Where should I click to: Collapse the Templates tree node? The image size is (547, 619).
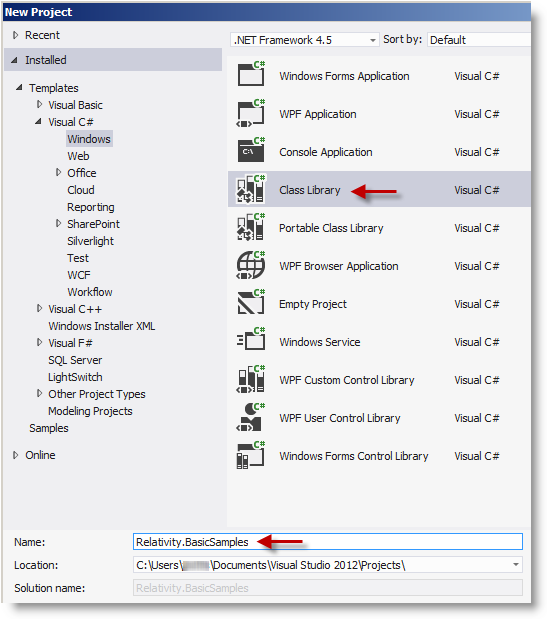point(19,87)
